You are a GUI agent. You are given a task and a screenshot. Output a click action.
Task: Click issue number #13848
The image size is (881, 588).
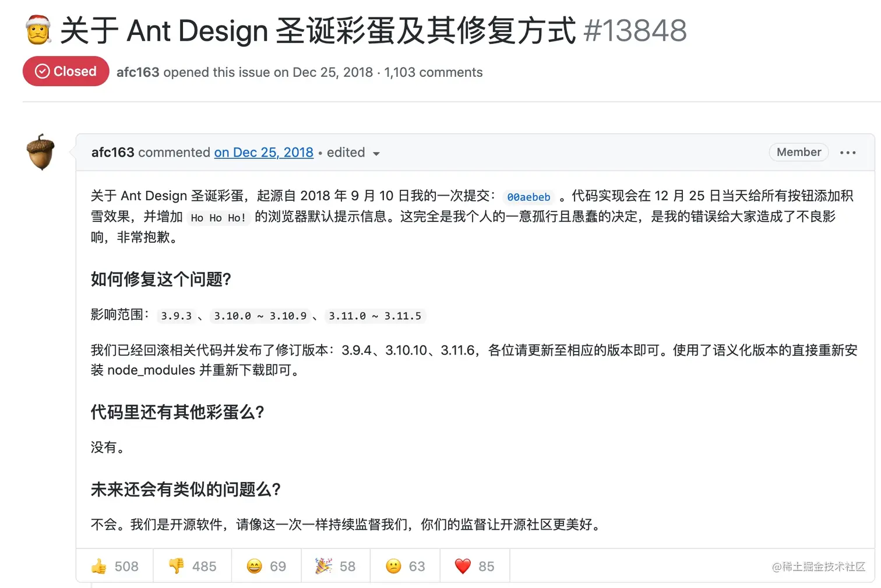pyautogui.click(x=635, y=30)
